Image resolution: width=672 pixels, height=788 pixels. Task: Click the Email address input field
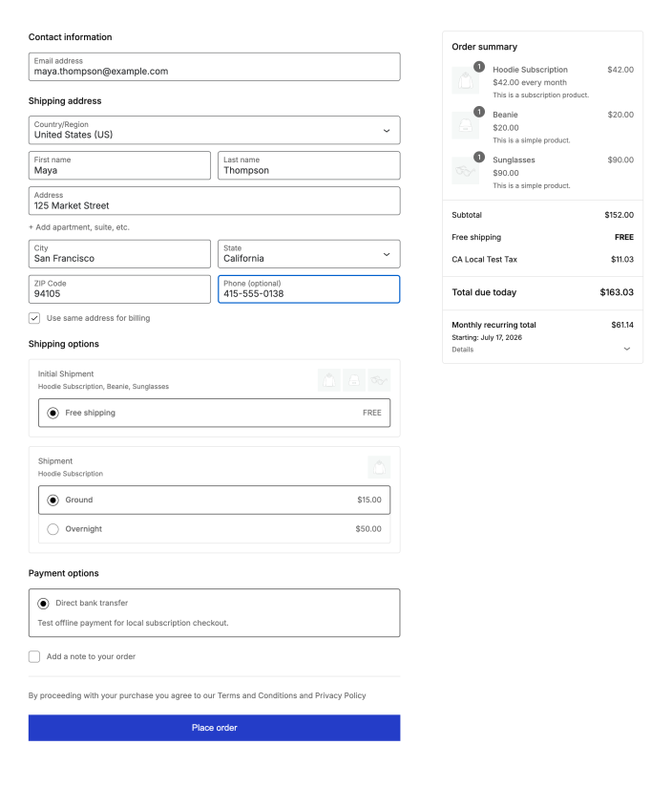[x=215, y=67]
